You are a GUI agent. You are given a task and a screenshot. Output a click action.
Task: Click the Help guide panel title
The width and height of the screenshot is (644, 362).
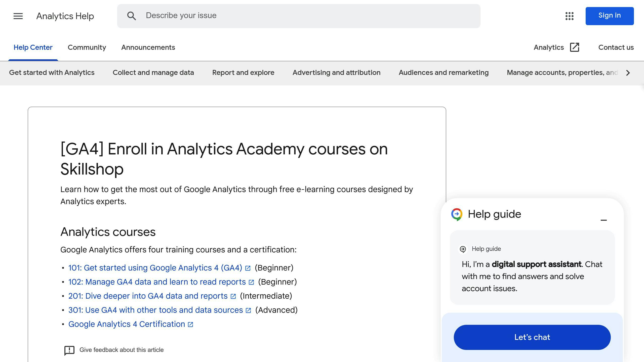point(494,214)
